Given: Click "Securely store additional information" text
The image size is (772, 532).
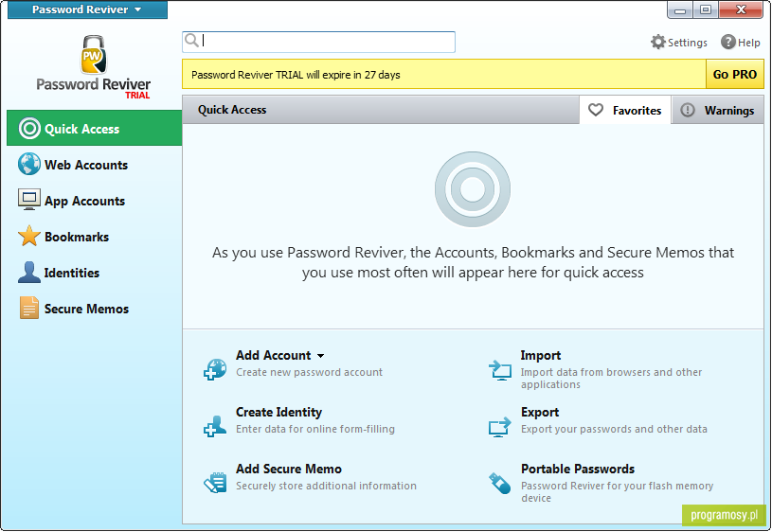Looking at the screenshot, I should (x=326, y=486).
